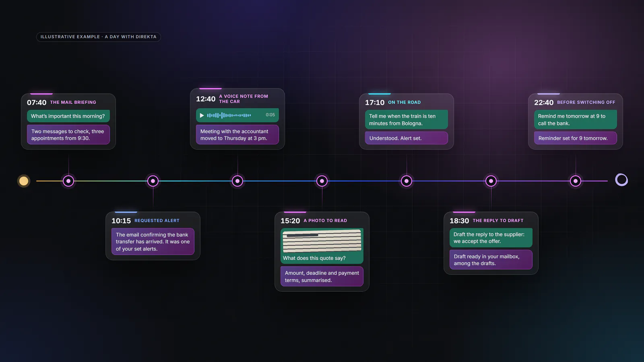The width and height of the screenshot is (644, 362).
Task: Click the 15:20 timeline marker node
Action: pyautogui.click(x=322, y=181)
